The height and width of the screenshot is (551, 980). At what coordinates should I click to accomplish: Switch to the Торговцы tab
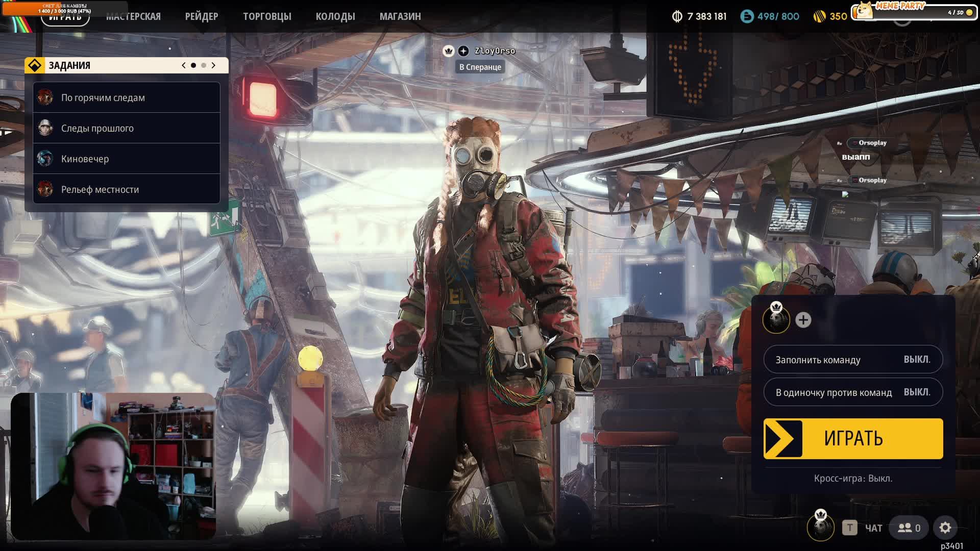(x=267, y=16)
